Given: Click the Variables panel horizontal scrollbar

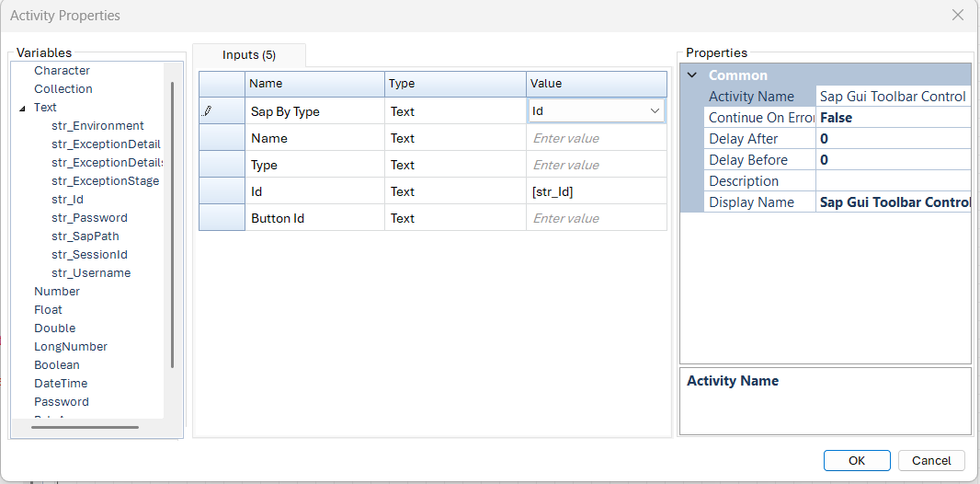Looking at the screenshot, I should point(85,427).
